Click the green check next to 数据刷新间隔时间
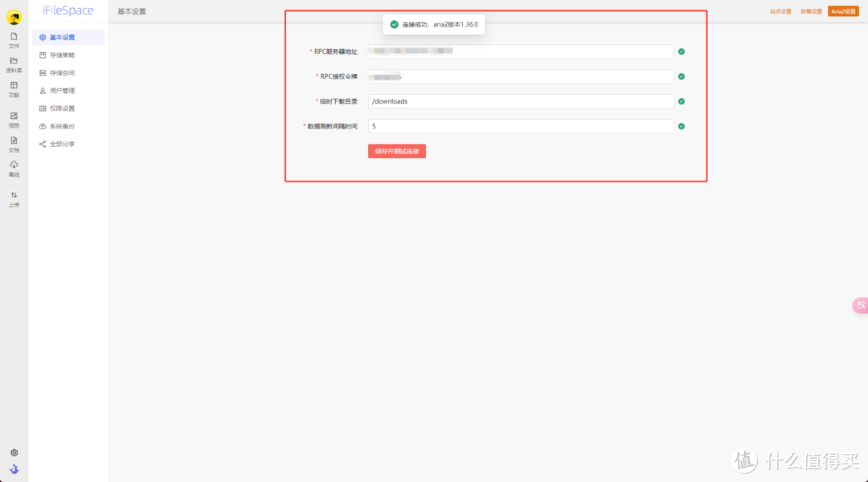This screenshot has width=868, height=482. pyautogui.click(x=682, y=126)
